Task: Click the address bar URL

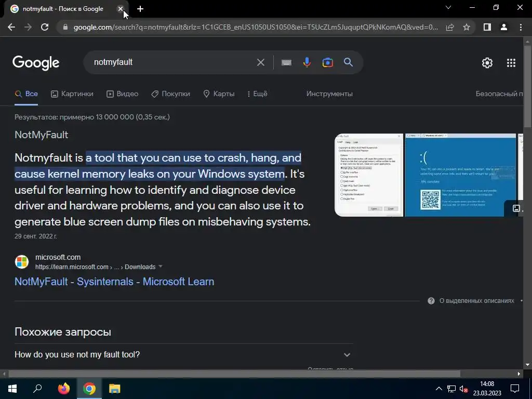Action: [256, 27]
